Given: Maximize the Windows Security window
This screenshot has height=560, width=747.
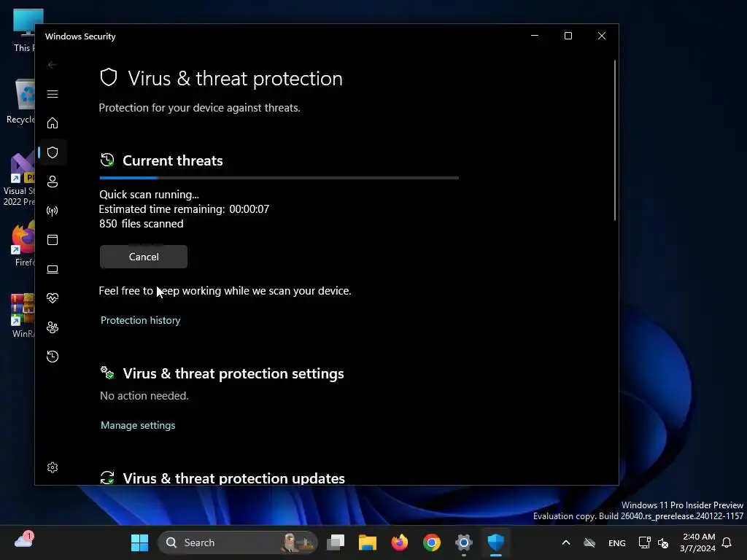Looking at the screenshot, I should pos(568,36).
